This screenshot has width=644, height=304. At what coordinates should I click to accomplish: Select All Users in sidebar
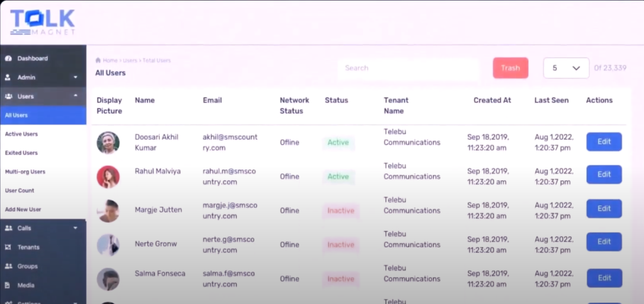tap(43, 116)
